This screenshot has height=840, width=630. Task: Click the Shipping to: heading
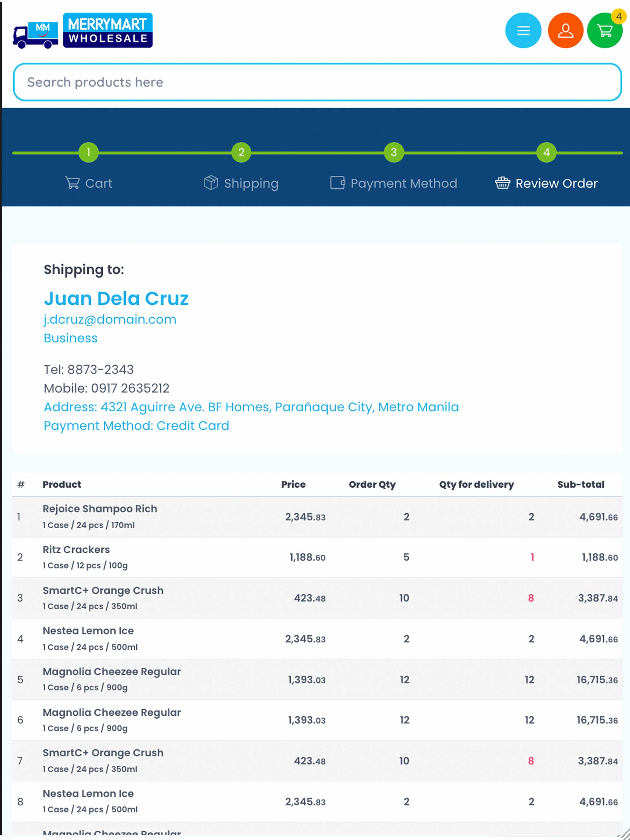pos(84,270)
